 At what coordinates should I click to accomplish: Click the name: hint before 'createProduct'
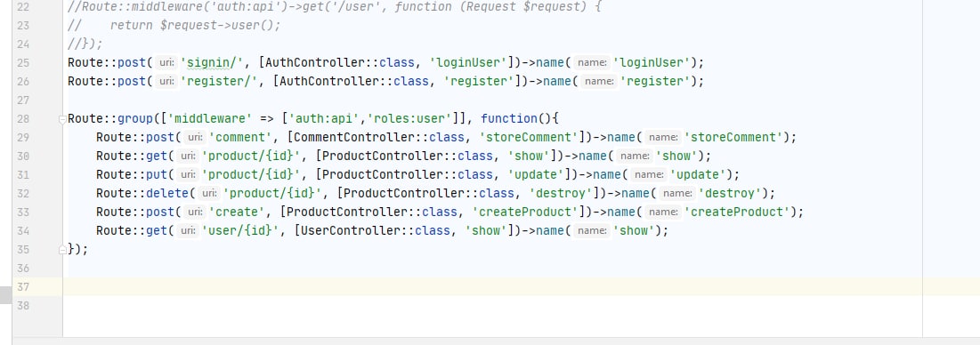pyautogui.click(x=664, y=213)
